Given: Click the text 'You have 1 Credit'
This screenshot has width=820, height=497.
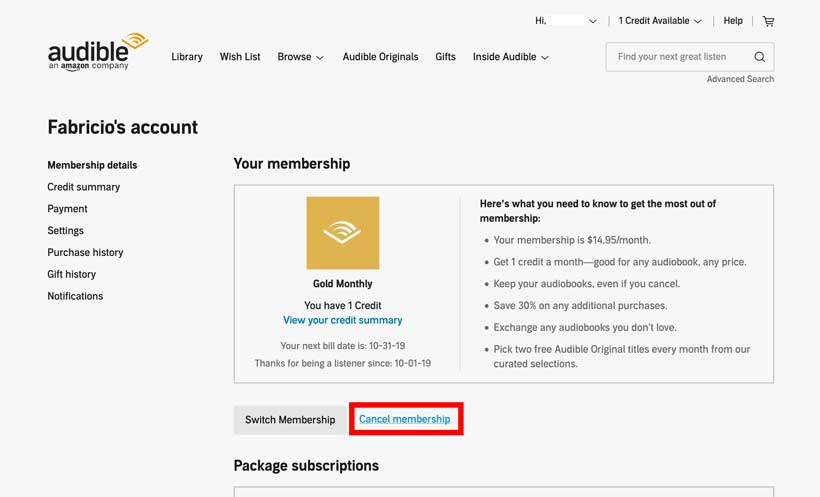Looking at the screenshot, I should pyautogui.click(x=343, y=306).
